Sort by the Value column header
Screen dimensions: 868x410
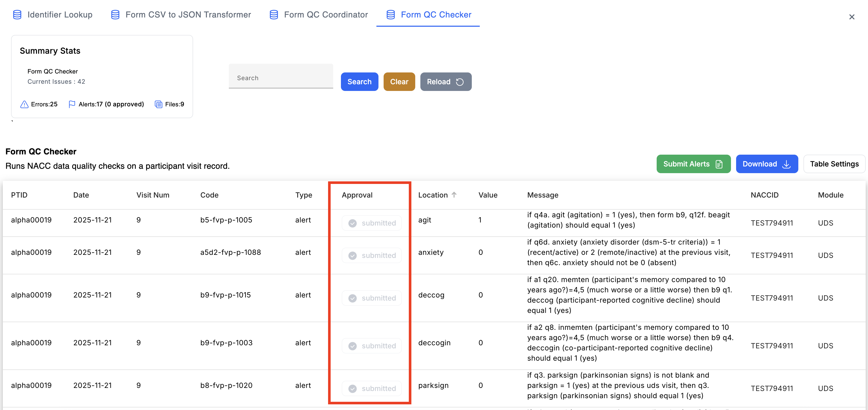tap(487, 195)
